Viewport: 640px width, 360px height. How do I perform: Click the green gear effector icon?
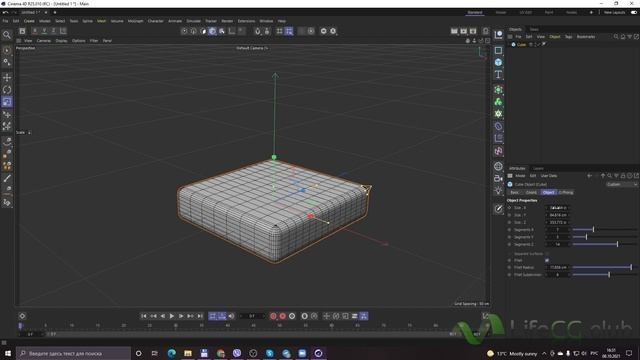[498, 114]
